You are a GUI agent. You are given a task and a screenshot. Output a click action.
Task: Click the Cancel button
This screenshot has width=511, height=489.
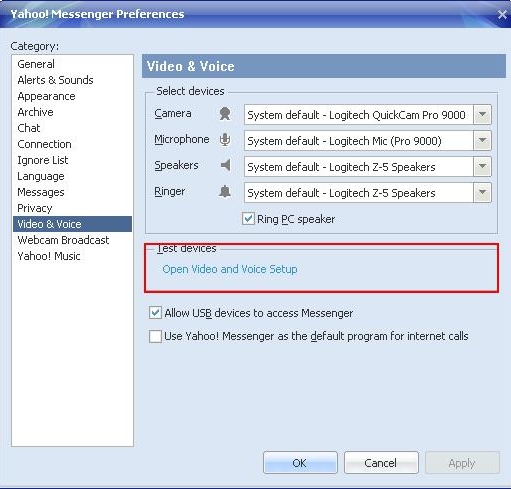click(x=381, y=463)
